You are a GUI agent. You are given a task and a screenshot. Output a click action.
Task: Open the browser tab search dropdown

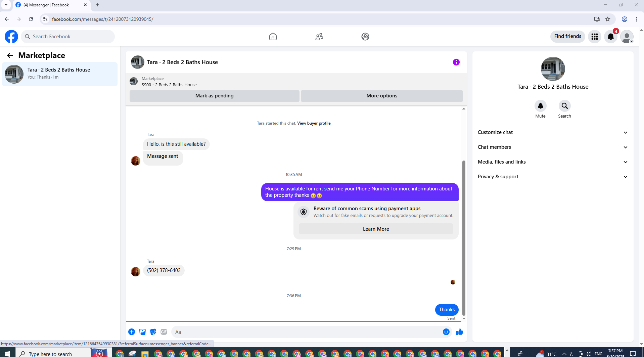click(6, 5)
